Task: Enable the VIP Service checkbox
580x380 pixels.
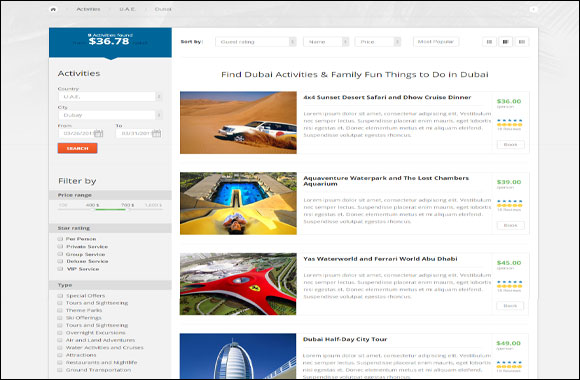Action: [60, 269]
